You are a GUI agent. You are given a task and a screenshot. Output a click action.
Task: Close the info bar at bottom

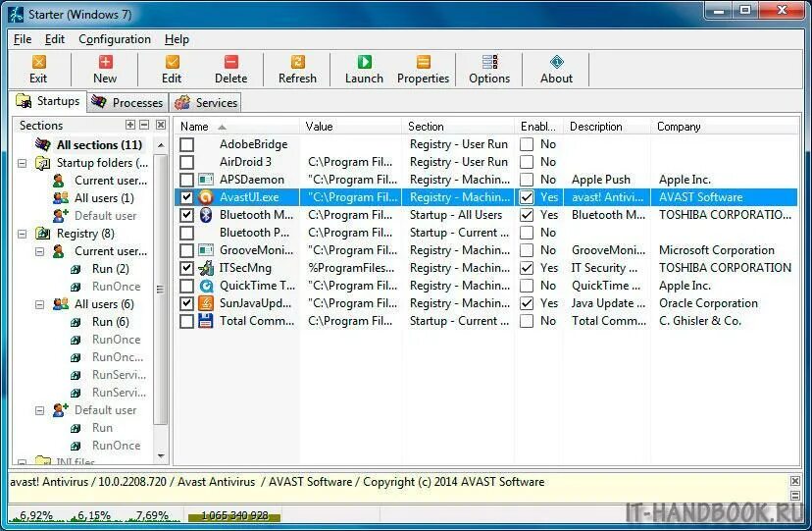pos(795,481)
